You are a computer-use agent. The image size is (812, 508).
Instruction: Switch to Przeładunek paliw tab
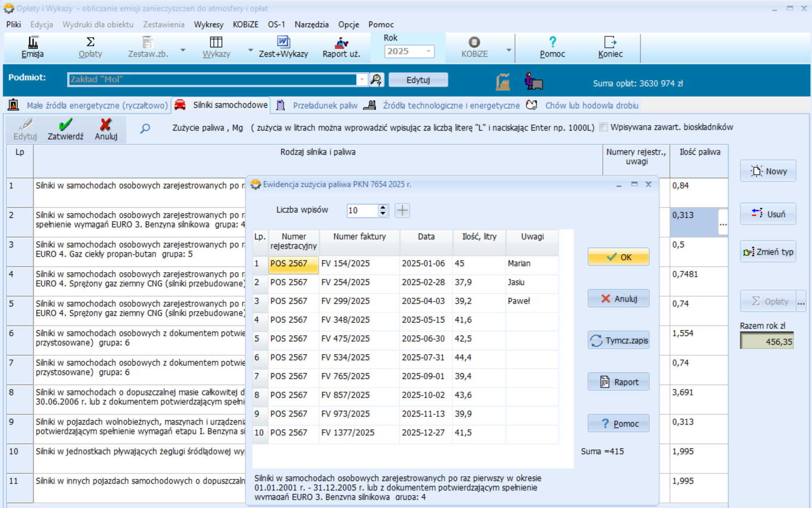click(325, 106)
